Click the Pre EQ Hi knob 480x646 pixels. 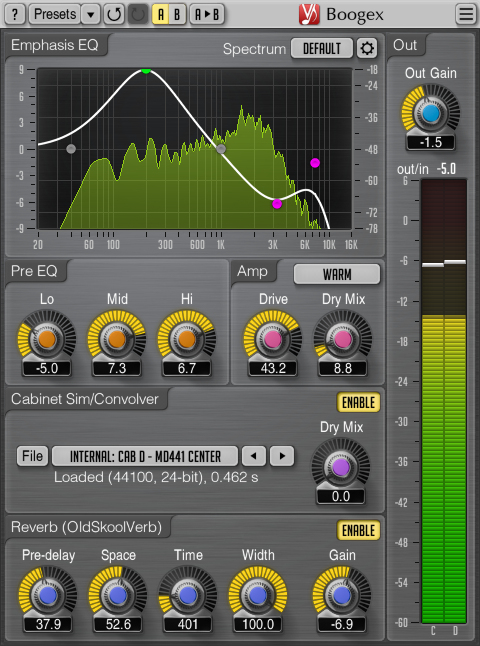tap(187, 339)
